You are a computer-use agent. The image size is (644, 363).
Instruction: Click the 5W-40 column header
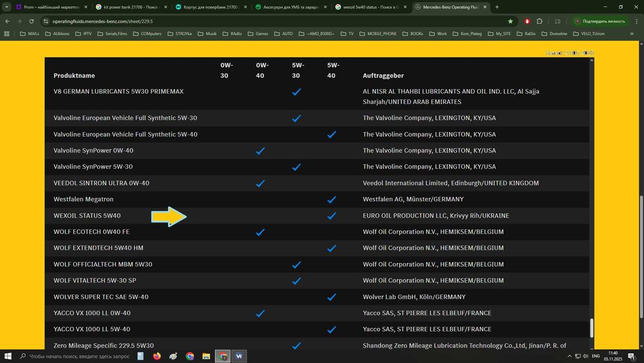pos(333,70)
